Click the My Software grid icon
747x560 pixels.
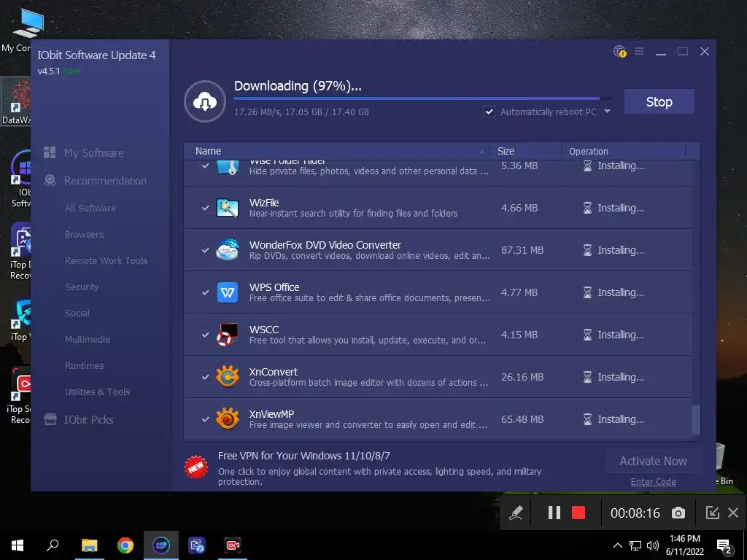coord(50,152)
